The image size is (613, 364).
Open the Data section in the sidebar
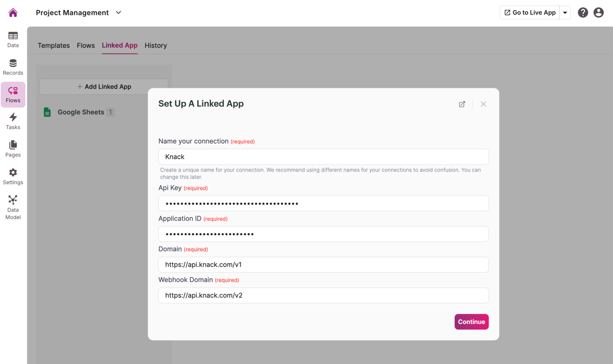click(13, 39)
